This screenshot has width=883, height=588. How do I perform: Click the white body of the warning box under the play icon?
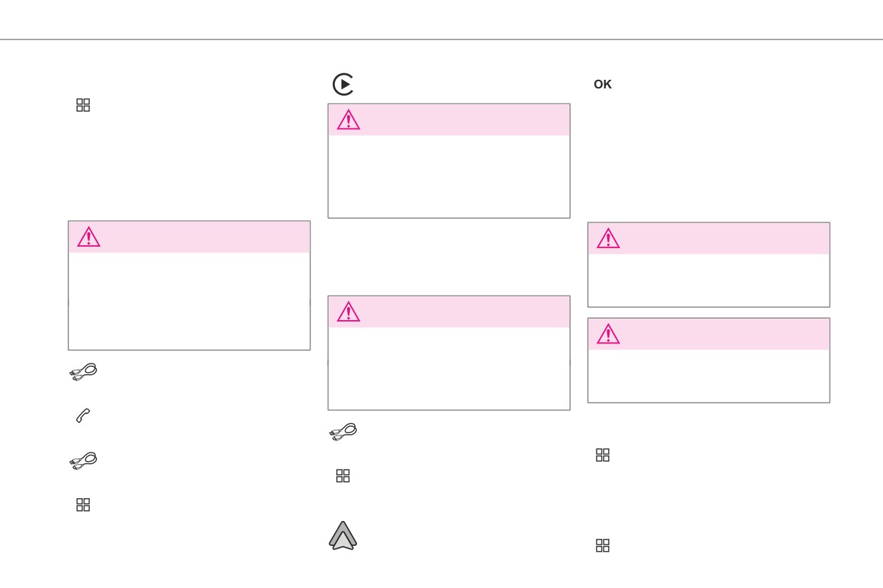tap(449, 176)
